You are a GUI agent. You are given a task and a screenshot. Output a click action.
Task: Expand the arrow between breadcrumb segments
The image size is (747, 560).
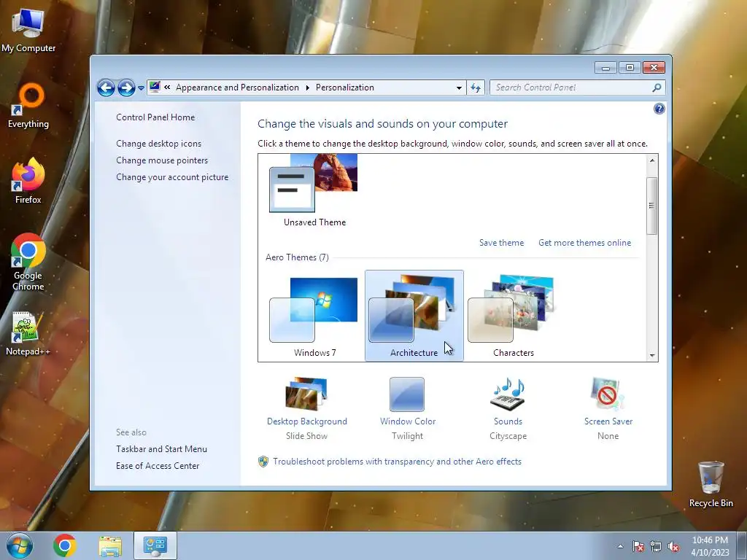(x=307, y=87)
